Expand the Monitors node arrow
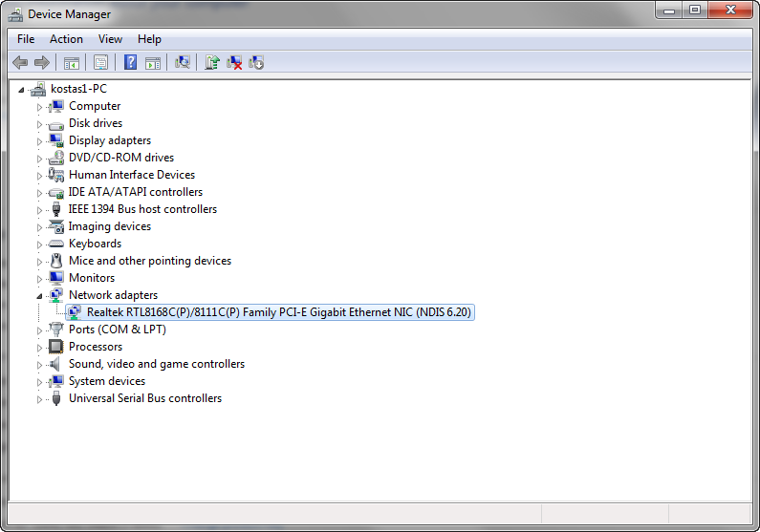Screen dimensions: 760x532 tap(39, 279)
